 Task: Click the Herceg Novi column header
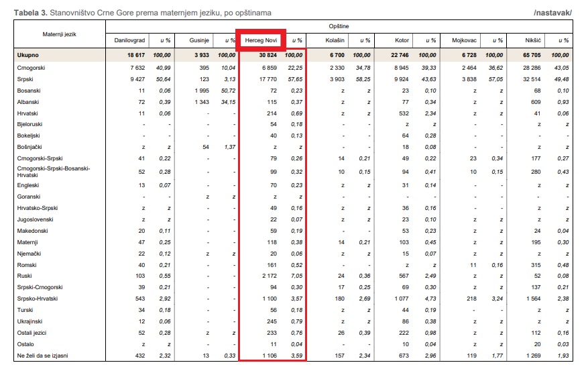click(261, 41)
